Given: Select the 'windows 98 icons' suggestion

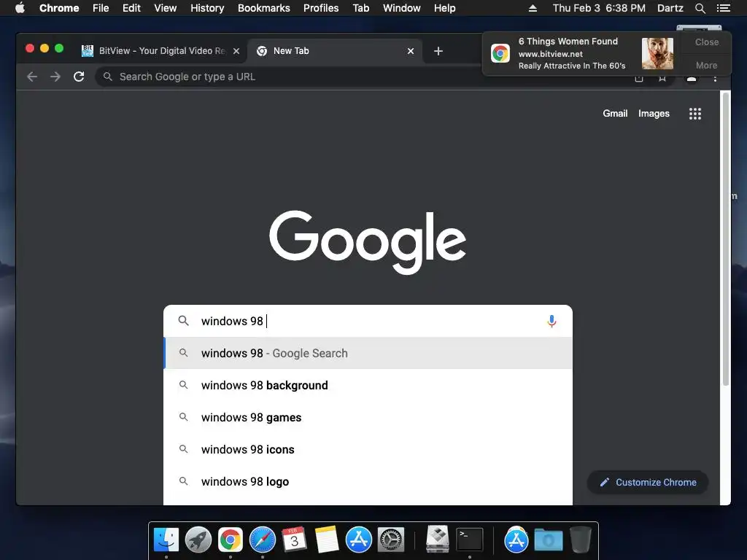Looking at the screenshot, I should click(x=368, y=449).
